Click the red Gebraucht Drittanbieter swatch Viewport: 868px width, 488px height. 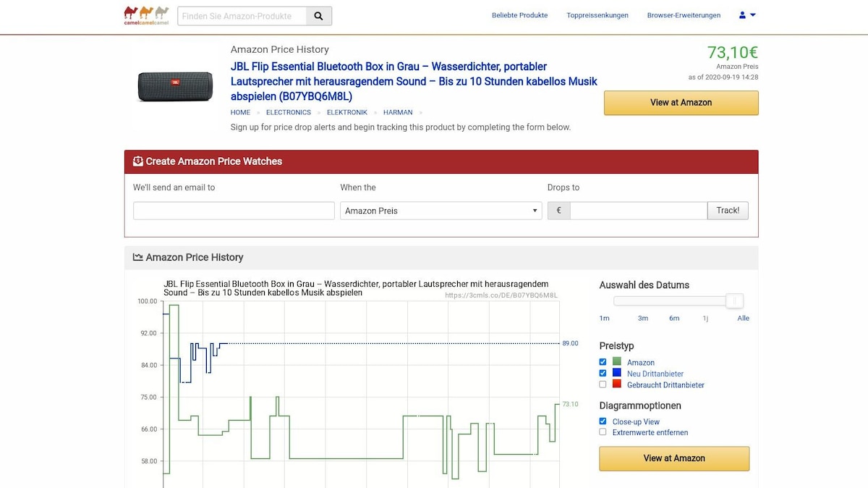(x=617, y=384)
